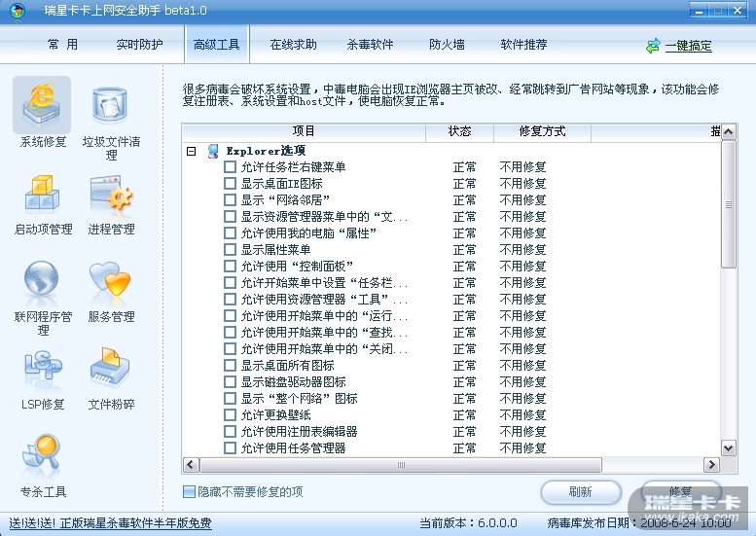The height and width of the screenshot is (536, 756).
Task: Collapse the Explorer选项 tree group
Action: click(192, 152)
